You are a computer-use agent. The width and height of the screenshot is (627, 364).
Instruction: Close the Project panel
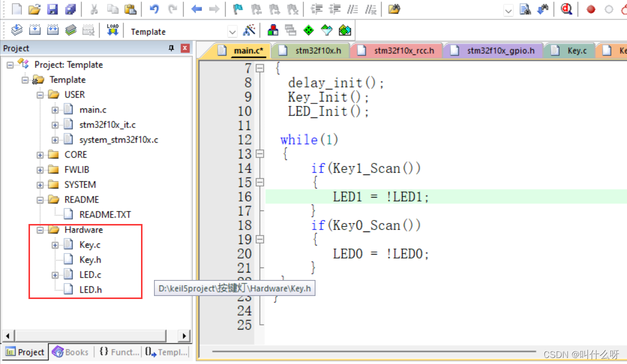pyautogui.click(x=185, y=48)
